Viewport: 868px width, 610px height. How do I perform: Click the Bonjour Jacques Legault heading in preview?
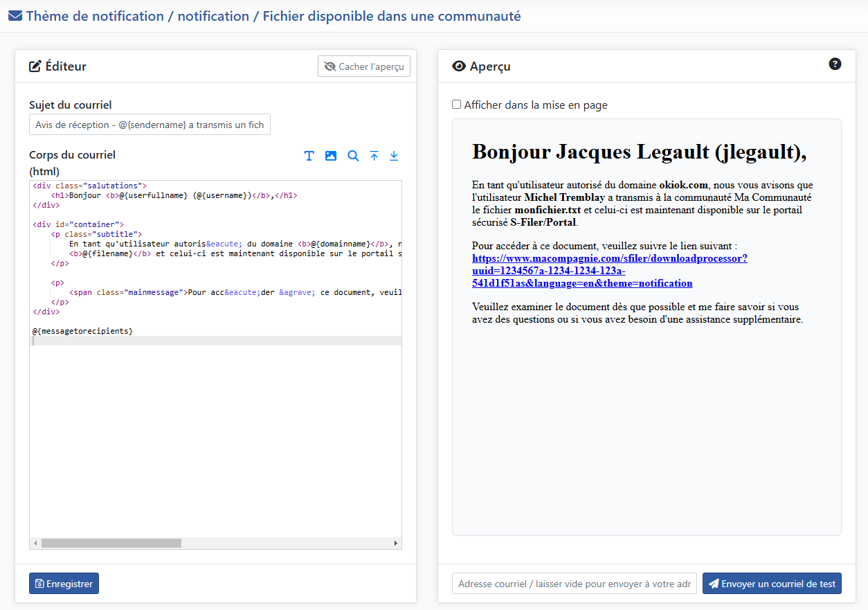click(640, 152)
